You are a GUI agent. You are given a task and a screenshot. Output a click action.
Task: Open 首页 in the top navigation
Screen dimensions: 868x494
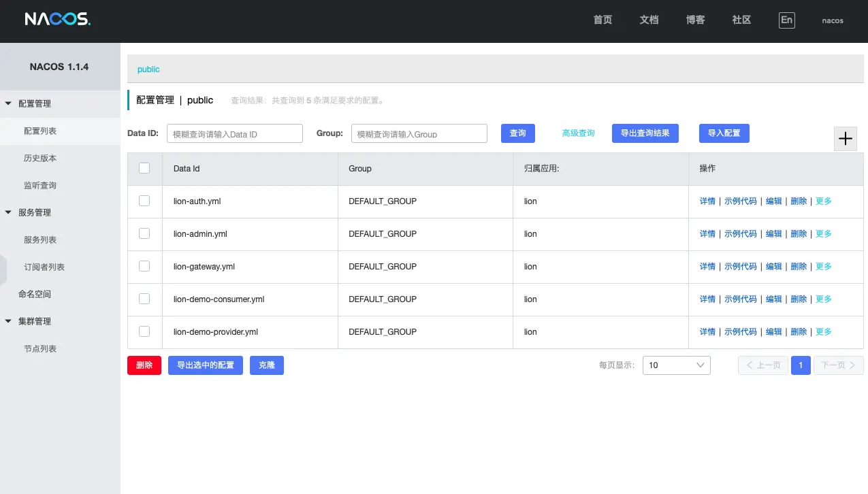coord(602,20)
